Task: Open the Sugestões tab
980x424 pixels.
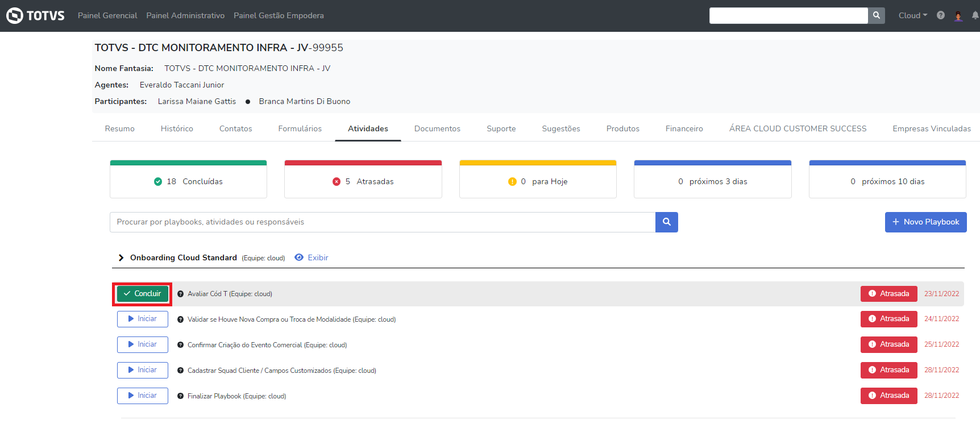Action: click(x=561, y=128)
